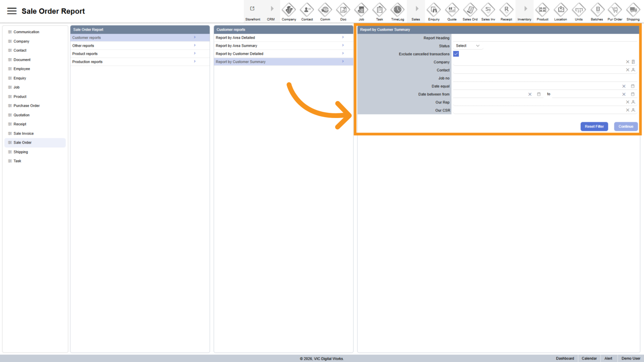This screenshot has height=362, width=644.
Task: Open the Storefront external link icon
Action: tap(252, 9)
